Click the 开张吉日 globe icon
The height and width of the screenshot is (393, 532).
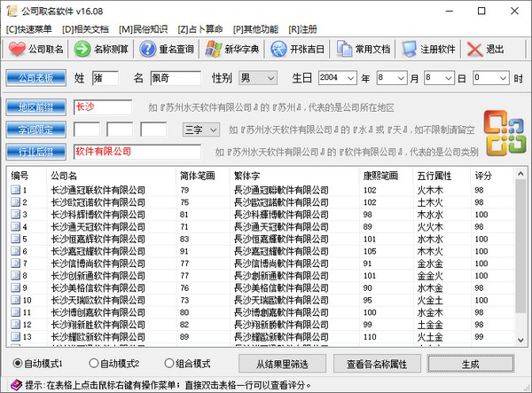(278, 49)
